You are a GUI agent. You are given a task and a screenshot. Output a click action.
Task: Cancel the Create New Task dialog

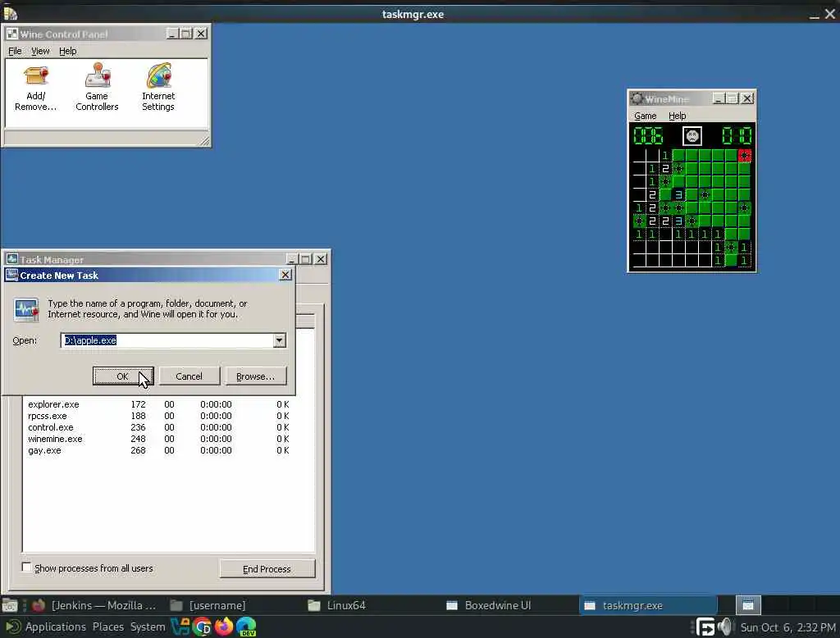click(189, 376)
